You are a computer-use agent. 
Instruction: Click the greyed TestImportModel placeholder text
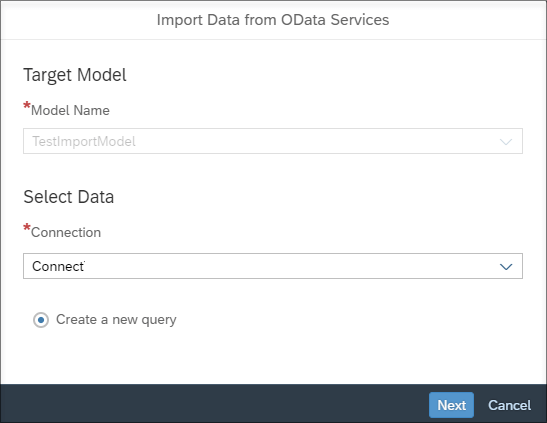84,142
